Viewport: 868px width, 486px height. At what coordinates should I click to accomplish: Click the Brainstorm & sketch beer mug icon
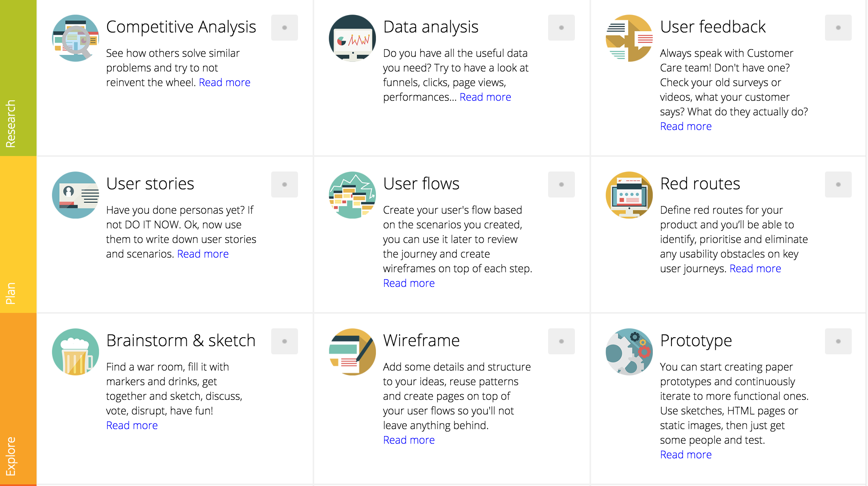(x=76, y=352)
